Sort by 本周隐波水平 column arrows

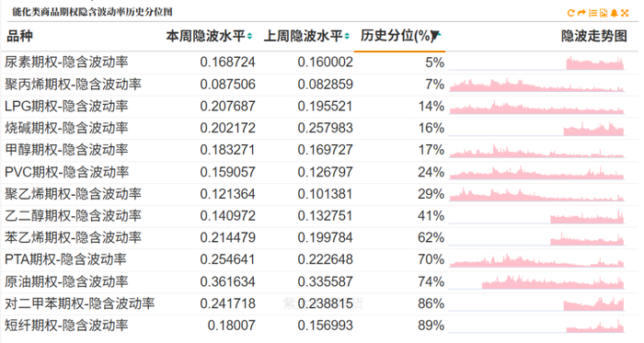click(249, 36)
